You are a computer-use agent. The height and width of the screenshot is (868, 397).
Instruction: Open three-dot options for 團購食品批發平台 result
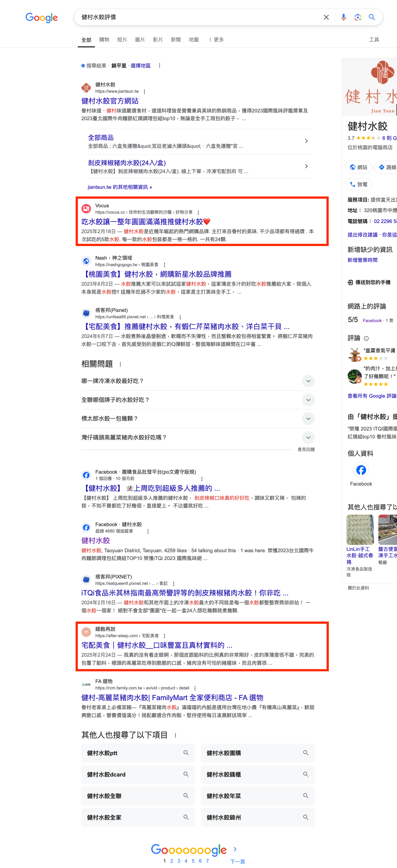pos(201,479)
